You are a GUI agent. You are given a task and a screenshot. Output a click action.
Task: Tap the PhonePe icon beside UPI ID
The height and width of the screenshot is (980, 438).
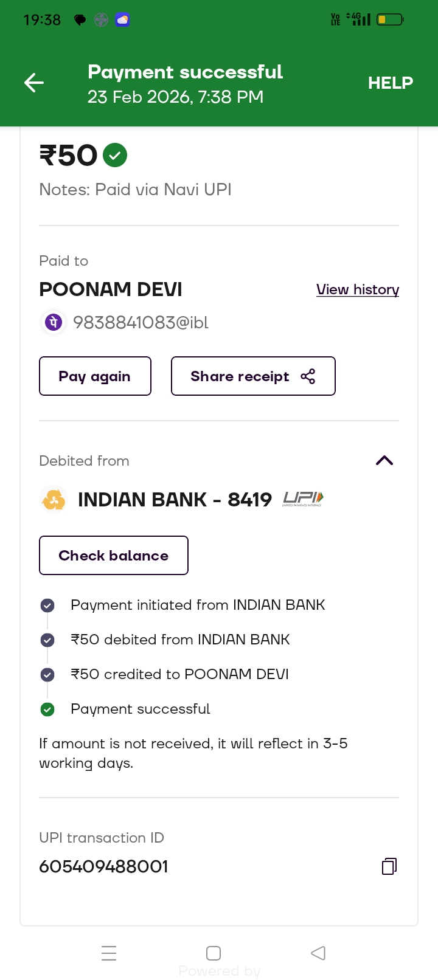tap(54, 322)
